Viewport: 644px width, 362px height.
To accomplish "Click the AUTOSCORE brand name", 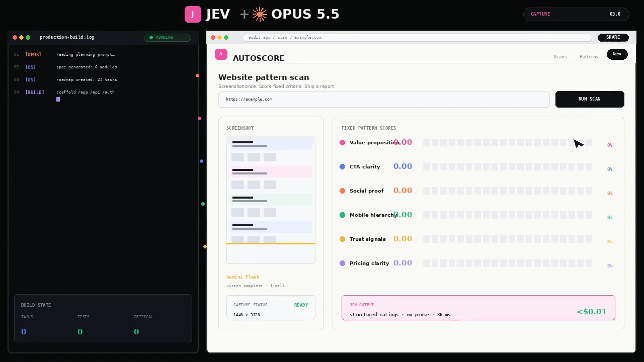I will pos(259,58).
